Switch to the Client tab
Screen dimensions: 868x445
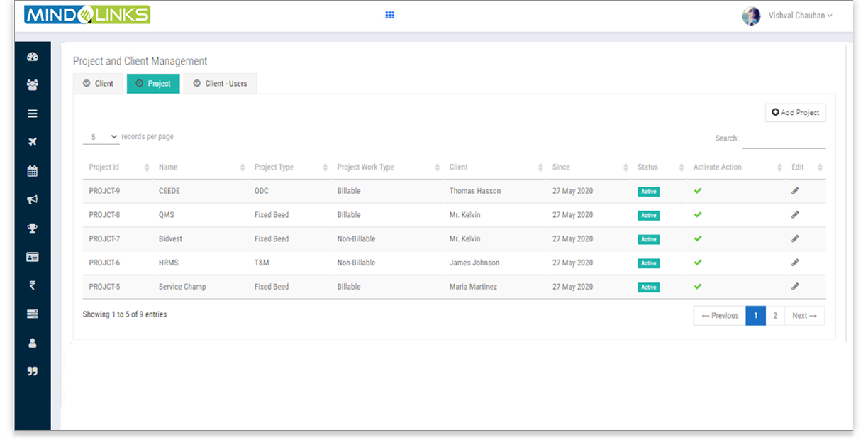(x=99, y=84)
